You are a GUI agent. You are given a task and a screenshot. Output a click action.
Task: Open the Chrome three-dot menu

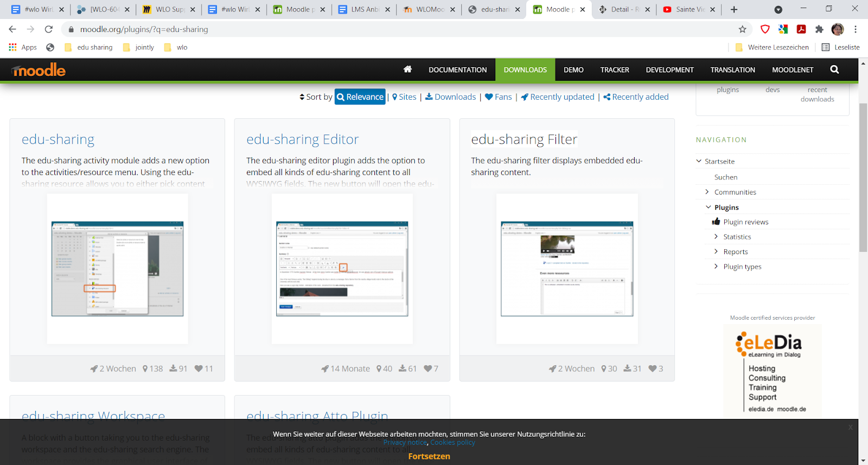[x=856, y=29]
